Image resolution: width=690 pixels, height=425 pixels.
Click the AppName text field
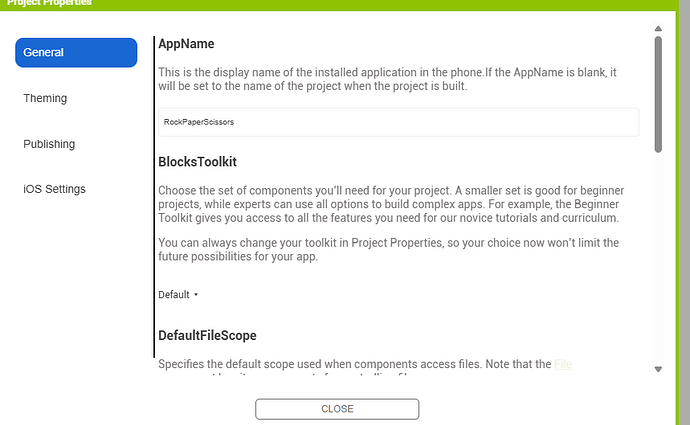(x=398, y=122)
